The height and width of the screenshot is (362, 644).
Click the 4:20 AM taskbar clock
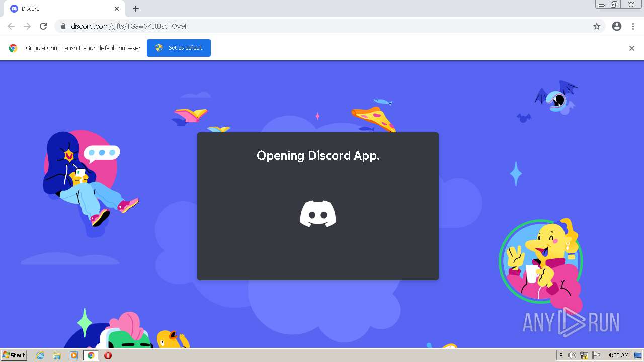pos(618,355)
